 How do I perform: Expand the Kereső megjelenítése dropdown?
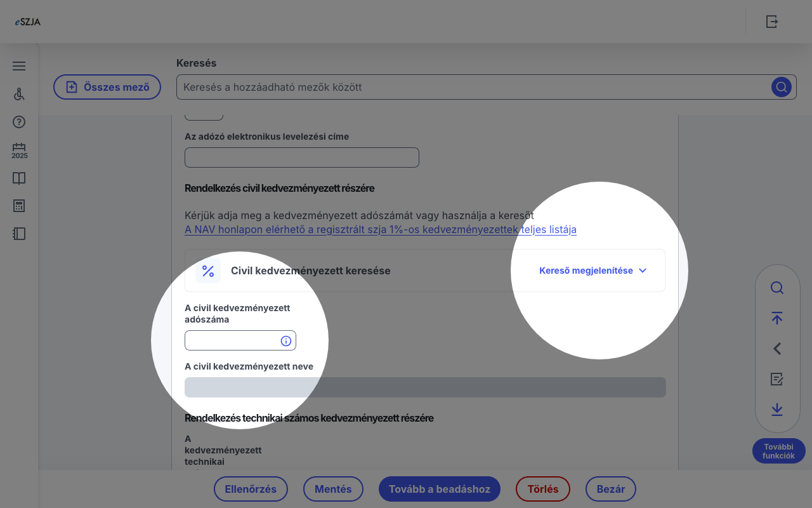point(593,271)
